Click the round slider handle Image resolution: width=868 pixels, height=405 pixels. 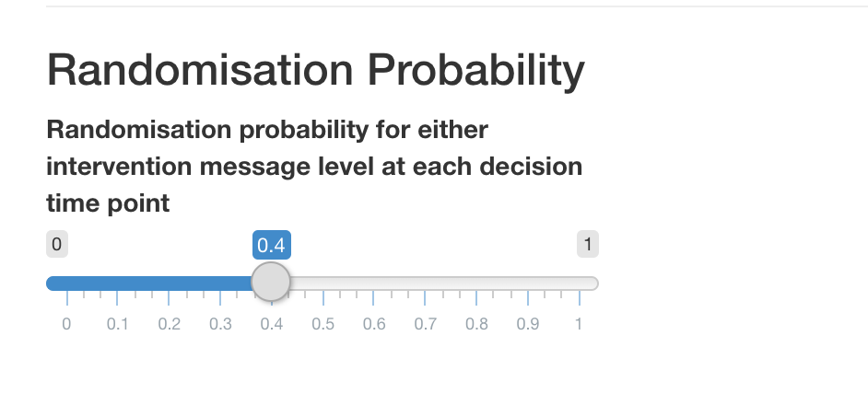click(271, 282)
